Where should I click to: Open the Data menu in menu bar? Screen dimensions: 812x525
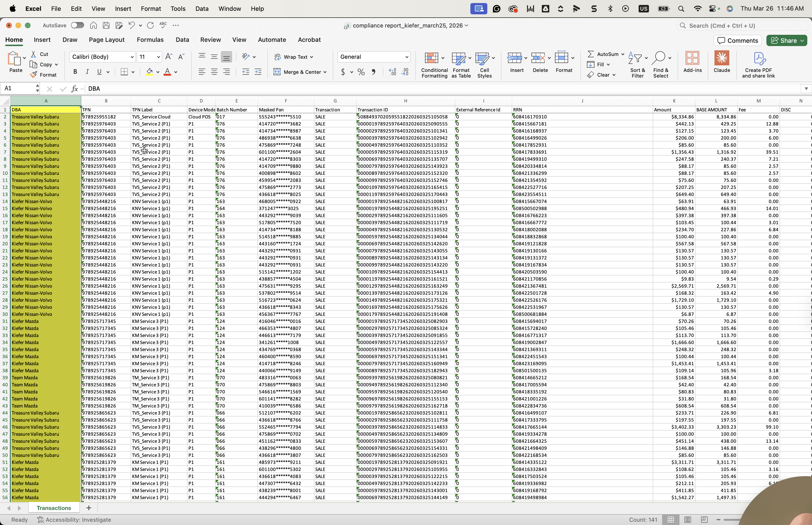point(202,8)
